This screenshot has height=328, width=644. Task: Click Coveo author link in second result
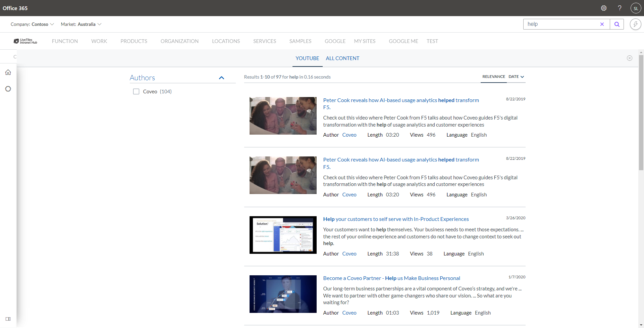click(349, 195)
